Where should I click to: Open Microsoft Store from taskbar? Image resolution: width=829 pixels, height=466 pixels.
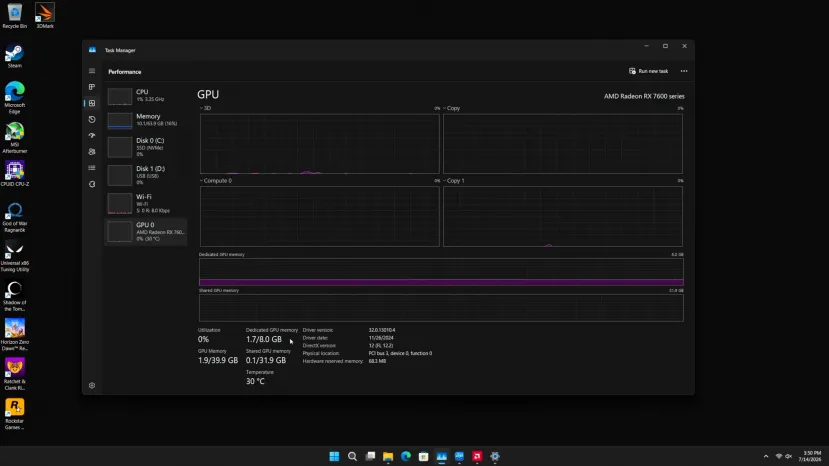click(x=423, y=456)
